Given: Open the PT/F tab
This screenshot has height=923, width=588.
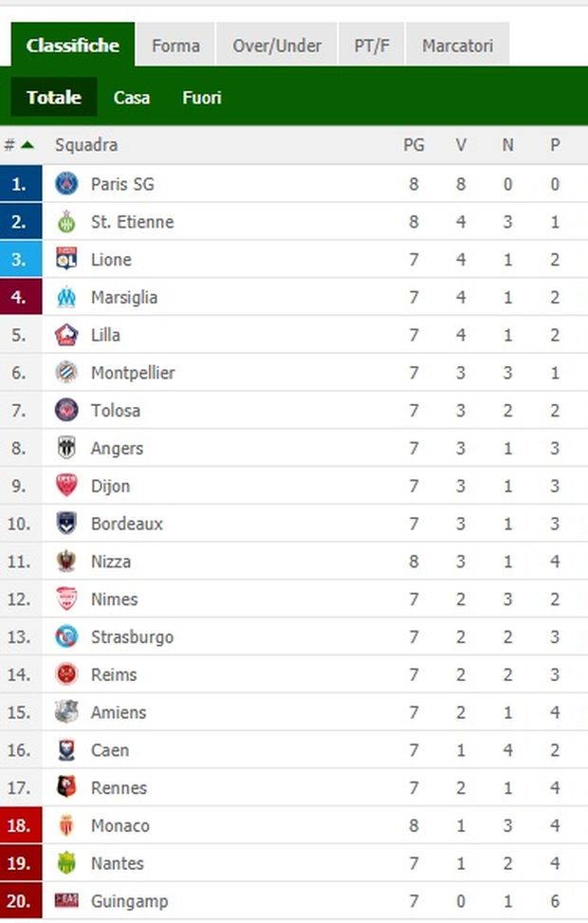Looking at the screenshot, I should pyautogui.click(x=372, y=46).
